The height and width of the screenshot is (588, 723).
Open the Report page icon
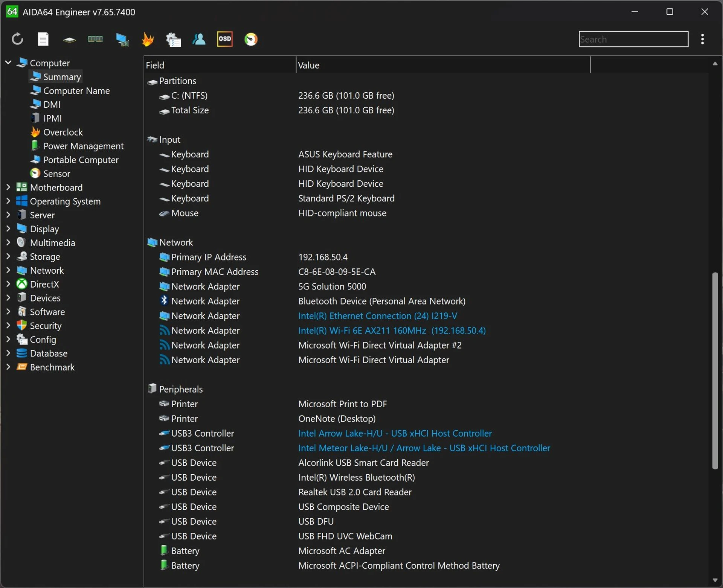(x=43, y=39)
